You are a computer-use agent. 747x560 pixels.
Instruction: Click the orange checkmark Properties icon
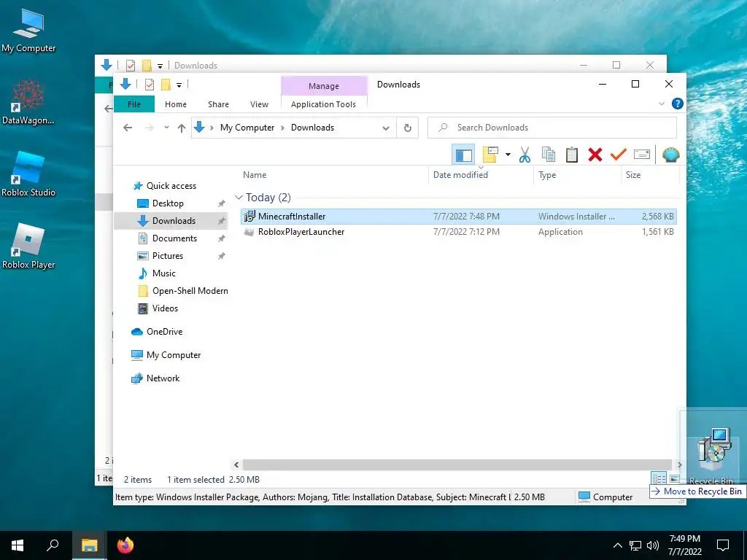pyautogui.click(x=619, y=155)
